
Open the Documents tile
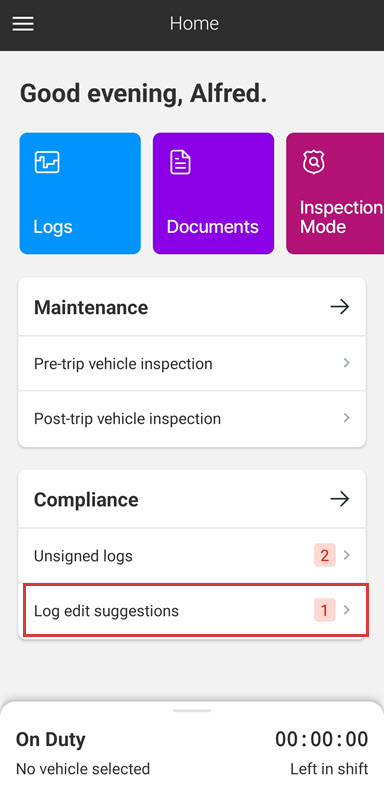pos(213,194)
